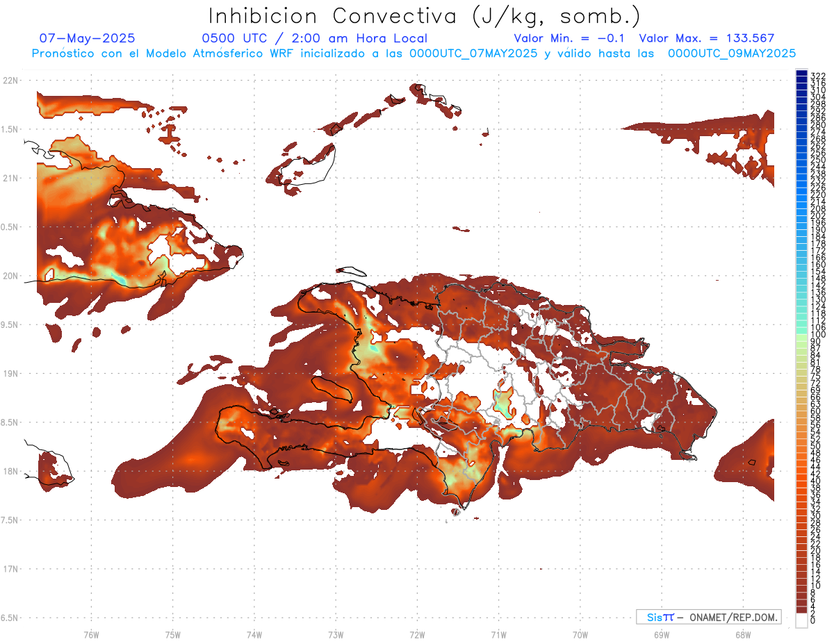Click the darkest navy swatch beside 322
Screen dimensions: 834x644
click(801, 73)
